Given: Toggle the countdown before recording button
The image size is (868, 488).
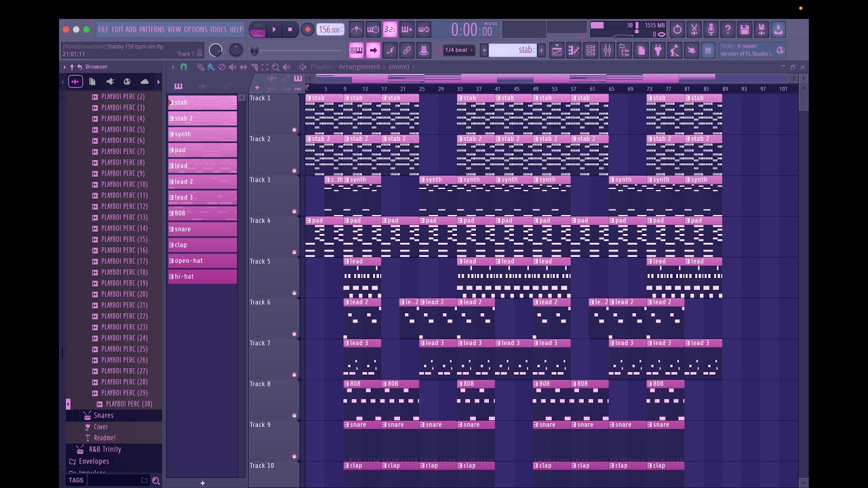Looking at the screenshot, I should click(390, 30).
